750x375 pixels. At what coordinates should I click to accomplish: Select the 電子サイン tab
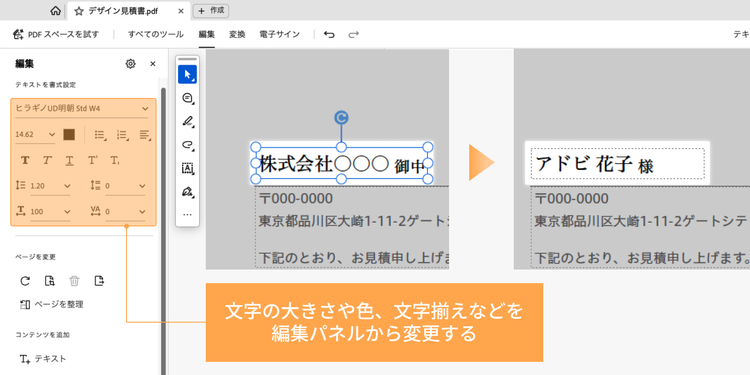tap(279, 34)
